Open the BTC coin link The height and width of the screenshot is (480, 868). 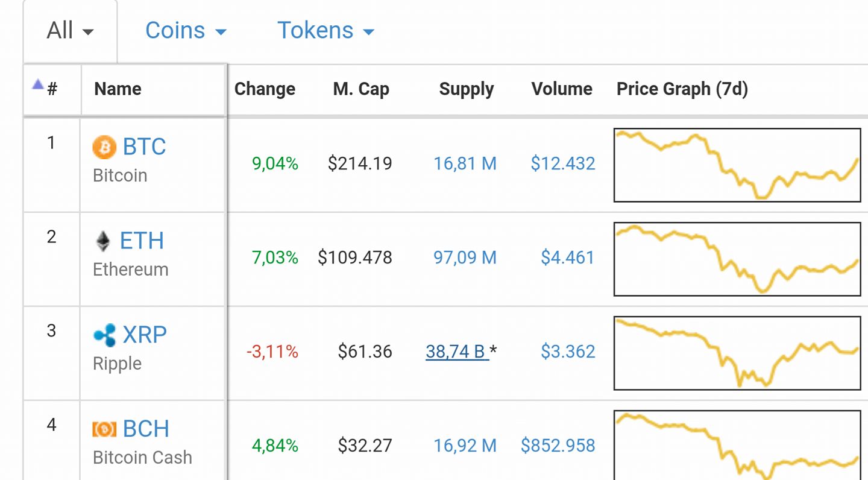coord(144,147)
